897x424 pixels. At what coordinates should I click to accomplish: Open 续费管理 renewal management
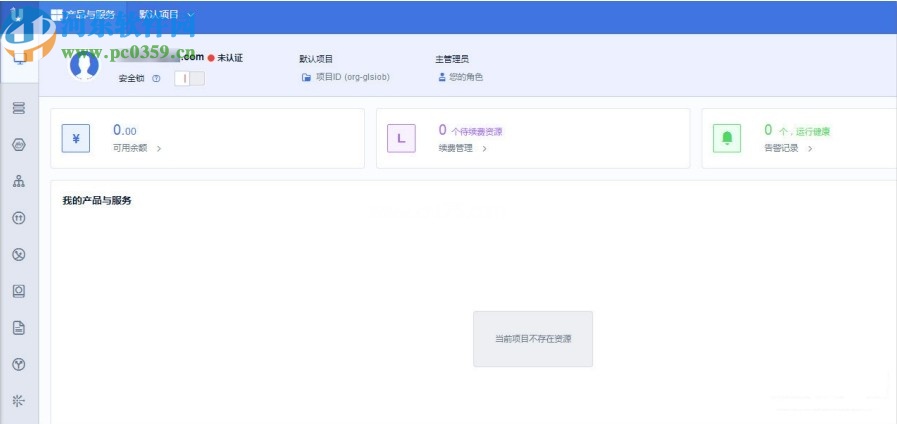click(x=463, y=148)
